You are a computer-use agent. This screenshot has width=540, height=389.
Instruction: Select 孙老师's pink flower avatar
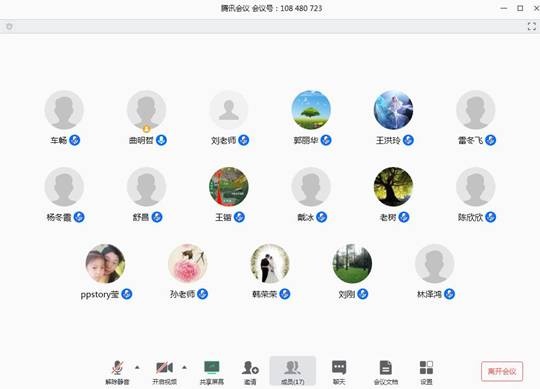coord(188,264)
